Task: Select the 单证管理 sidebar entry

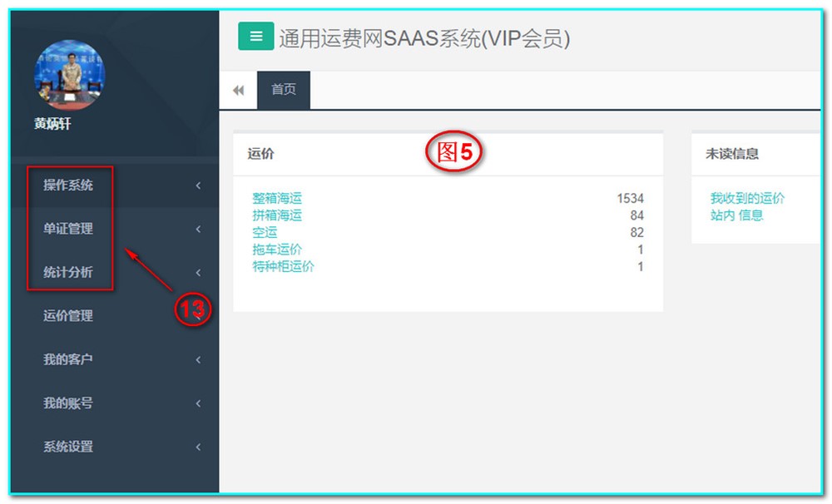Action: (x=67, y=229)
